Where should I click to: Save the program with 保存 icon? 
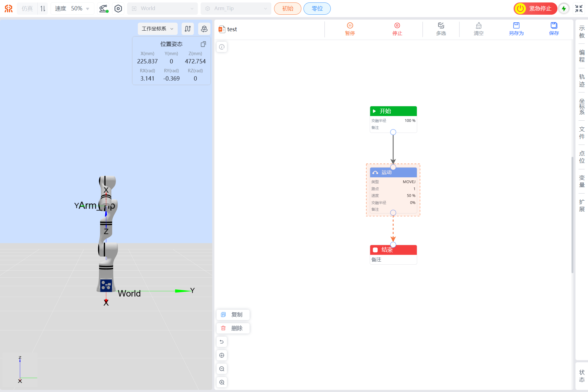point(554,26)
